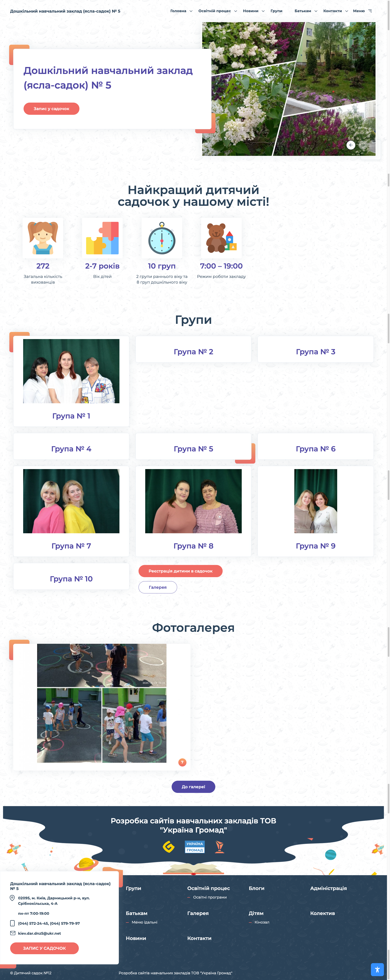
Task: Click the orange trophy logo icon
Action: click(x=220, y=847)
